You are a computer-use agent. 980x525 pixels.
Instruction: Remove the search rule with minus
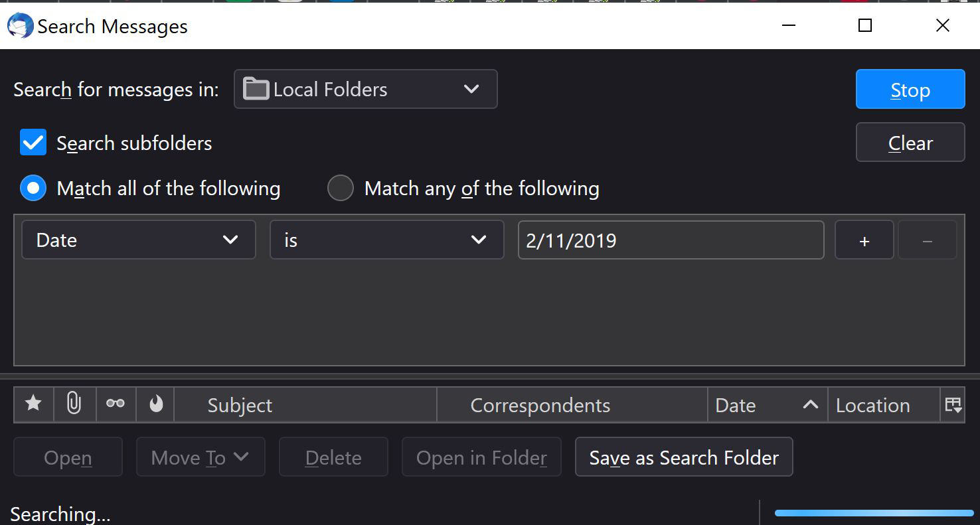(x=928, y=240)
